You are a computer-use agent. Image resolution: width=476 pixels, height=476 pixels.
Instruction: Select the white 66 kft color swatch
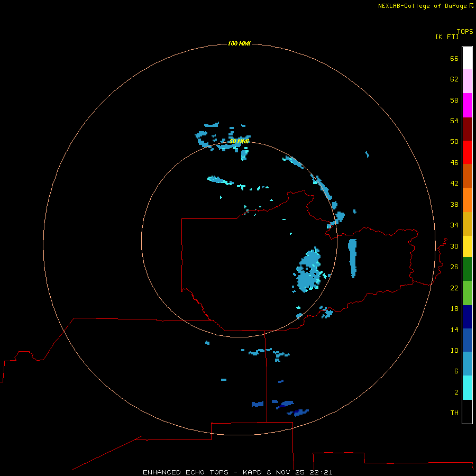point(467,58)
